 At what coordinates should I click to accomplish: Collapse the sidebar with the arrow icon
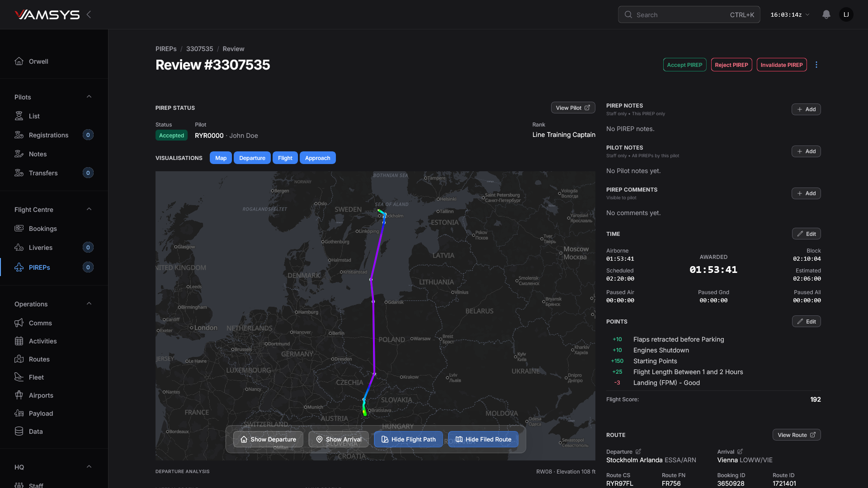89,14
